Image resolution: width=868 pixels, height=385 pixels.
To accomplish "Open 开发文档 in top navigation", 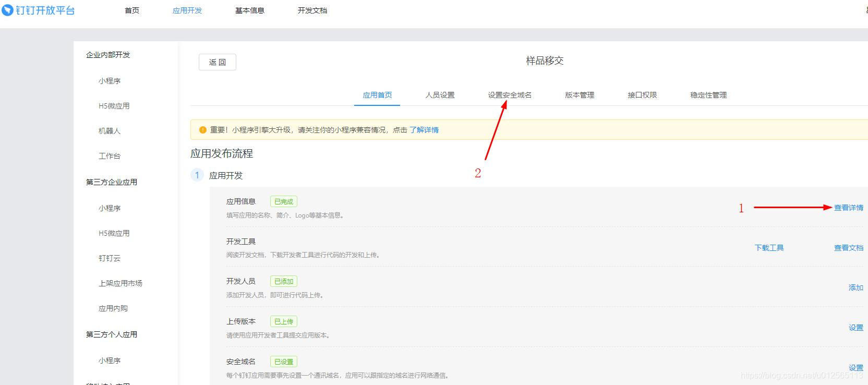I will click(x=312, y=10).
